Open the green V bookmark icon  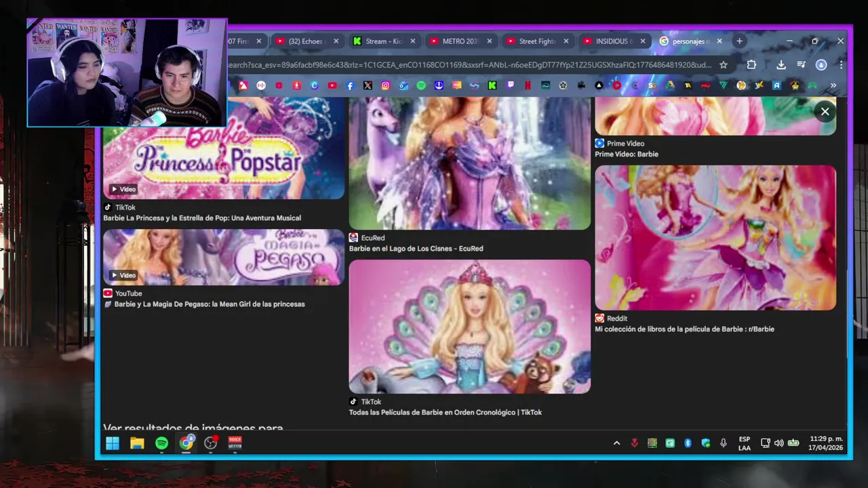pyautogui.click(x=723, y=85)
